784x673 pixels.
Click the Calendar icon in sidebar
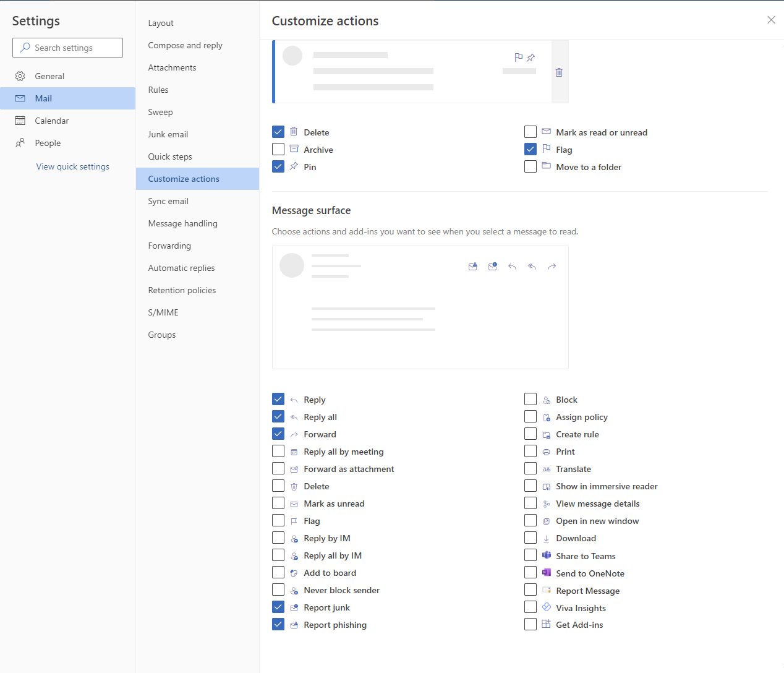point(20,120)
